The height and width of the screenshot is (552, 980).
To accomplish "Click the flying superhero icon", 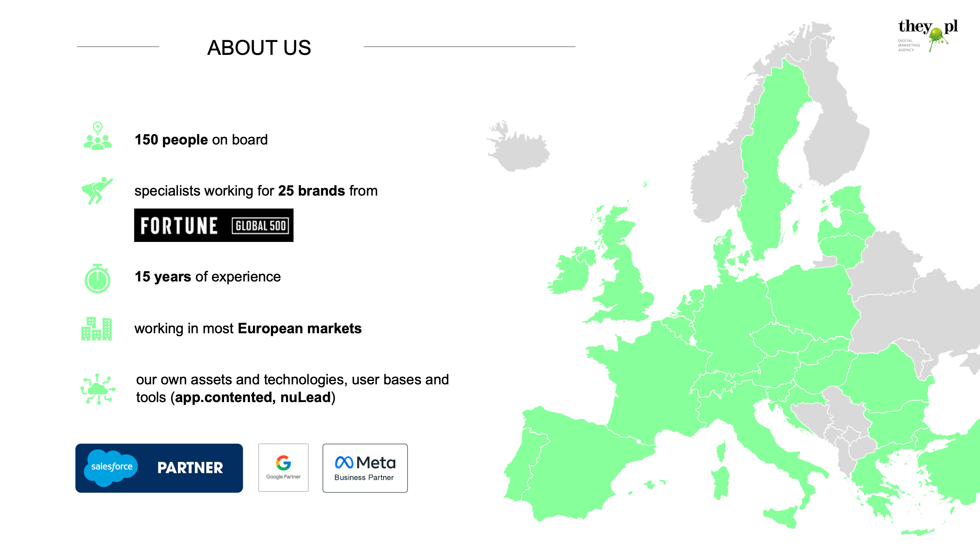I will pyautogui.click(x=97, y=191).
